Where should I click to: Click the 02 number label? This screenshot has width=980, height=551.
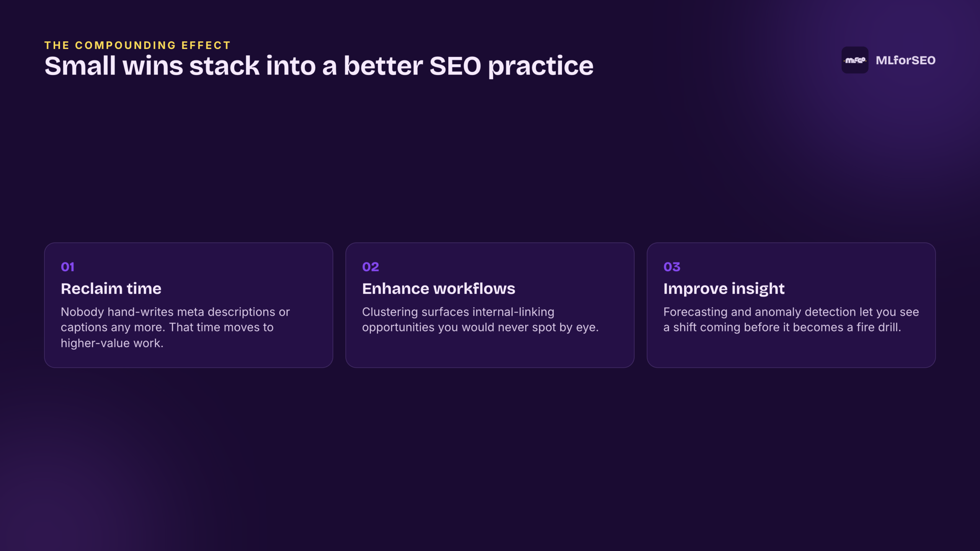click(370, 267)
